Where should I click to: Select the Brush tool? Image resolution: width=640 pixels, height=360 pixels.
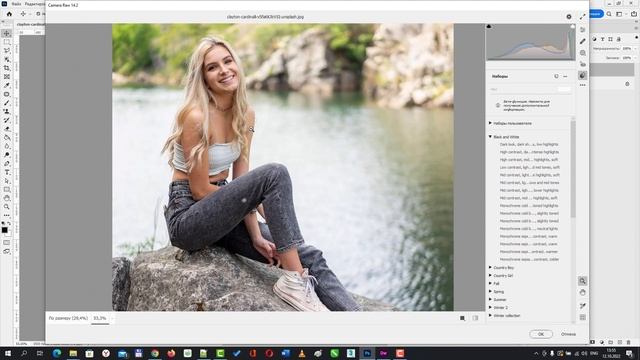point(7,103)
